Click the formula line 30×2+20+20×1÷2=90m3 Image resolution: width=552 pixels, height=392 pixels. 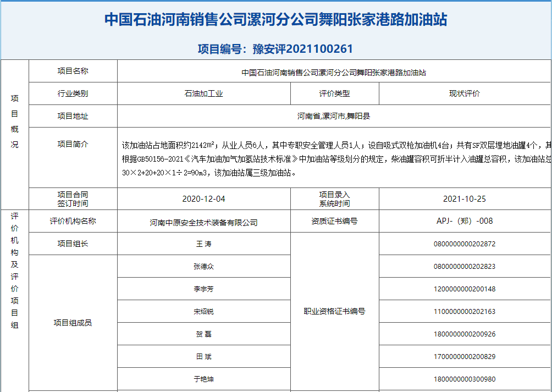click(x=209, y=173)
